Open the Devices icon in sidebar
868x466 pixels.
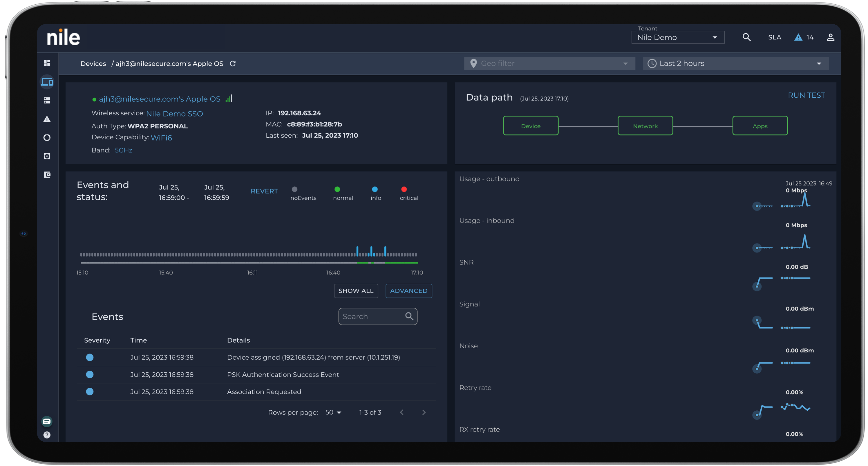47,82
